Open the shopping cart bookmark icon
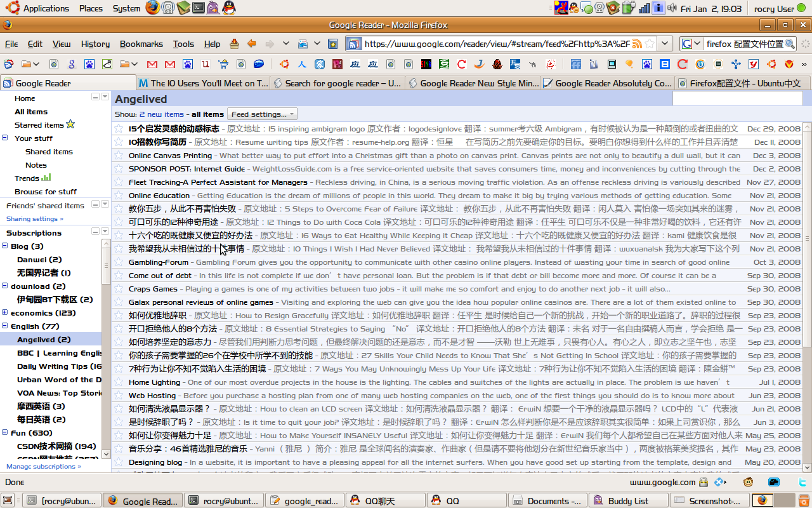812x508 pixels. click(x=223, y=64)
